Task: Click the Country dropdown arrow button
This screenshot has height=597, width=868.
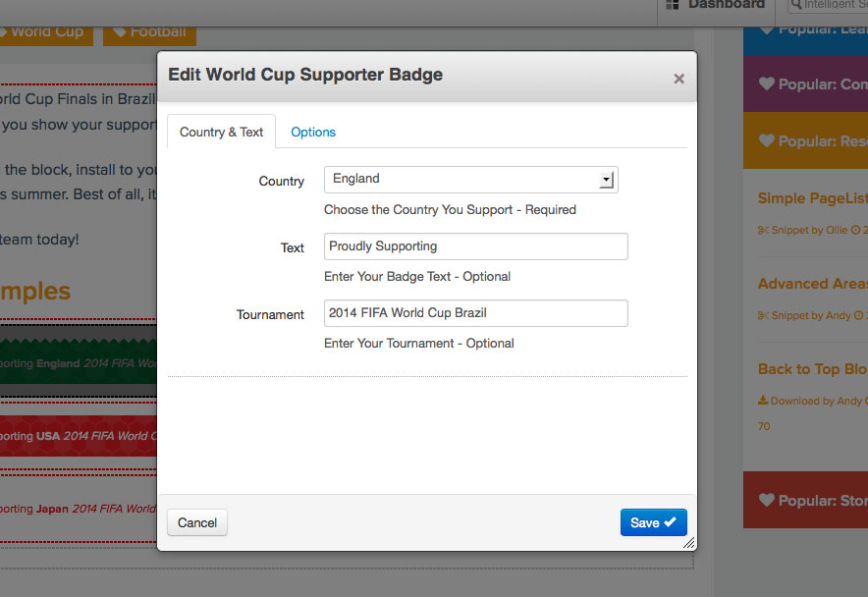Action: click(607, 180)
